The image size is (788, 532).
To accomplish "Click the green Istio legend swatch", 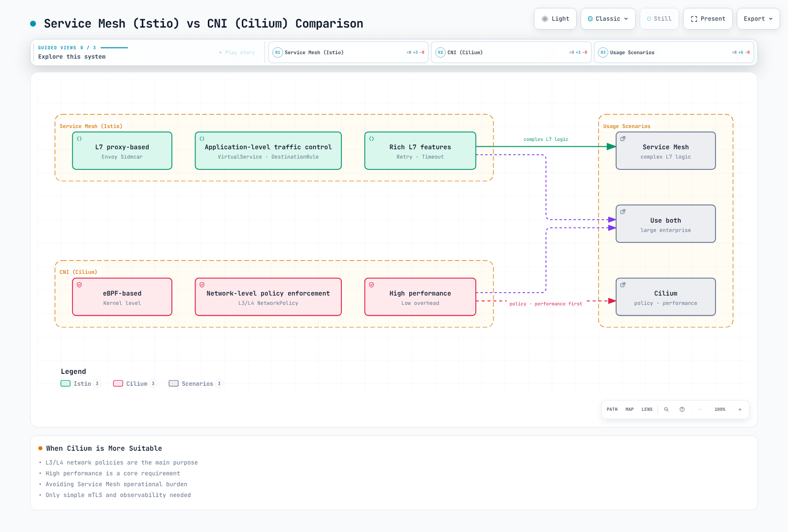I will (x=66, y=384).
